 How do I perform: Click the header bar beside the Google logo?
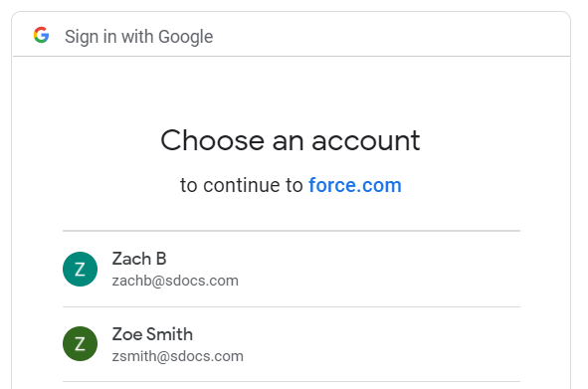tap(390, 35)
